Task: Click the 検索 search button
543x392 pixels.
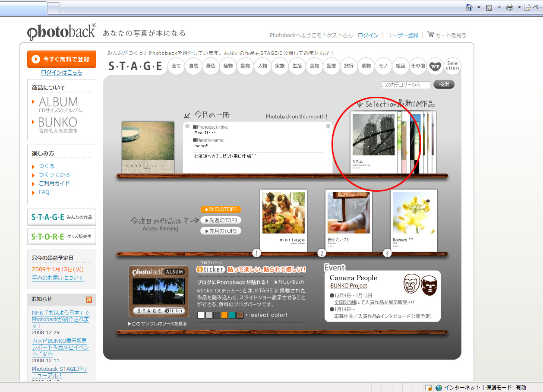Action: coord(444,85)
